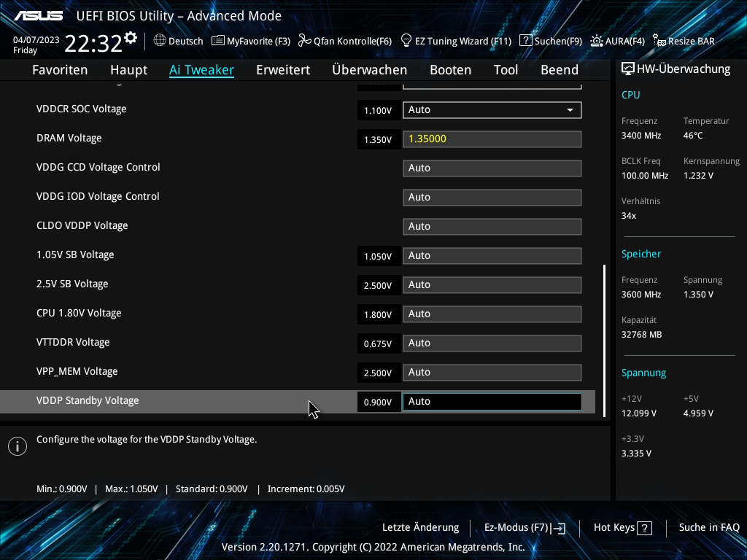Click the 0.900V standby voltage reading
747x560 pixels.
(x=378, y=402)
